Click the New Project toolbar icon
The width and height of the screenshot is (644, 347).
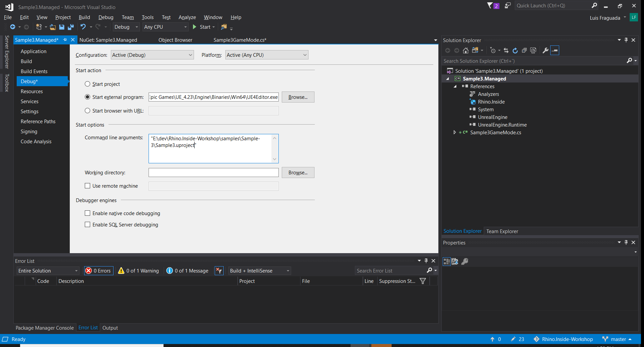(39, 27)
